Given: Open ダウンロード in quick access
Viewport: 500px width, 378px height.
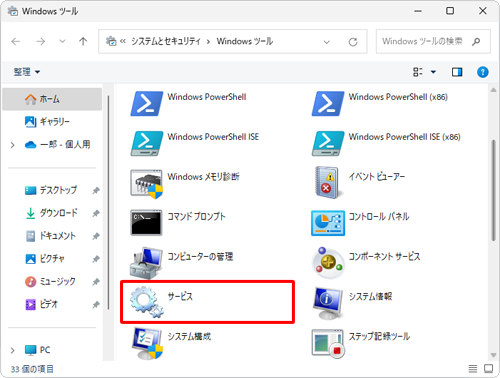Looking at the screenshot, I should point(52,213).
